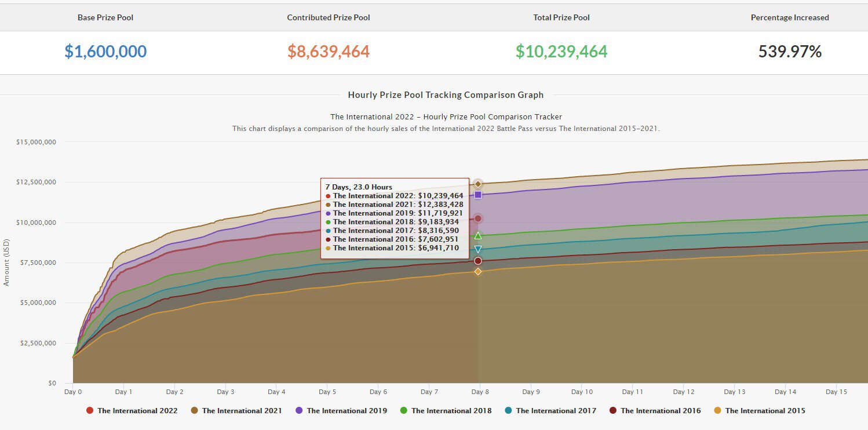Select tooltip row 'The International 2019: $11,719,921'
Image resolution: width=868 pixels, height=430 pixels.
tap(395, 213)
